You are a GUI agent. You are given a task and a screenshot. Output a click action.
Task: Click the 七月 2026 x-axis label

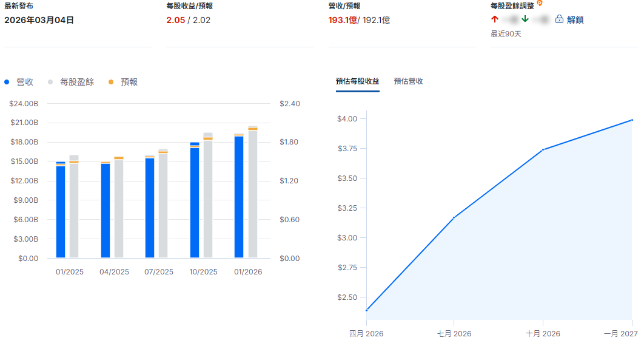pyautogui.click(x=454, y=333)
